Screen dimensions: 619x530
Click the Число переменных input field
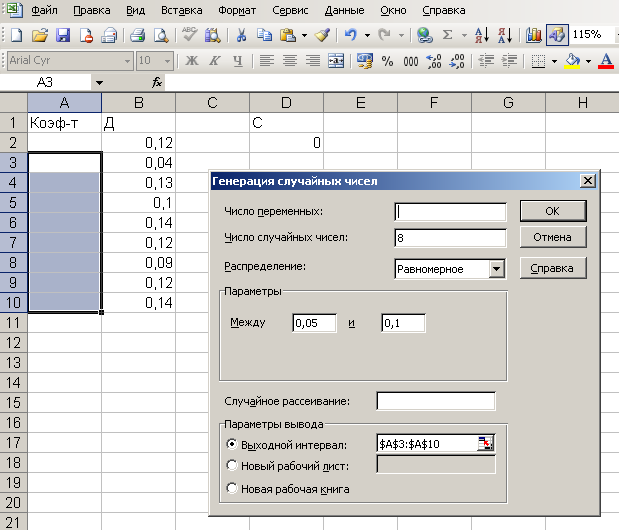coord(450,212)
